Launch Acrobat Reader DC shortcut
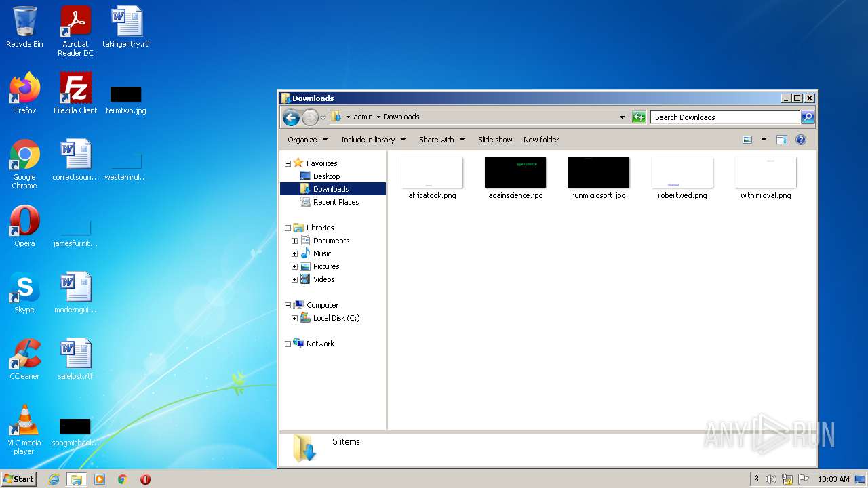This screenshot has height=488, width=868. (75, 31)
